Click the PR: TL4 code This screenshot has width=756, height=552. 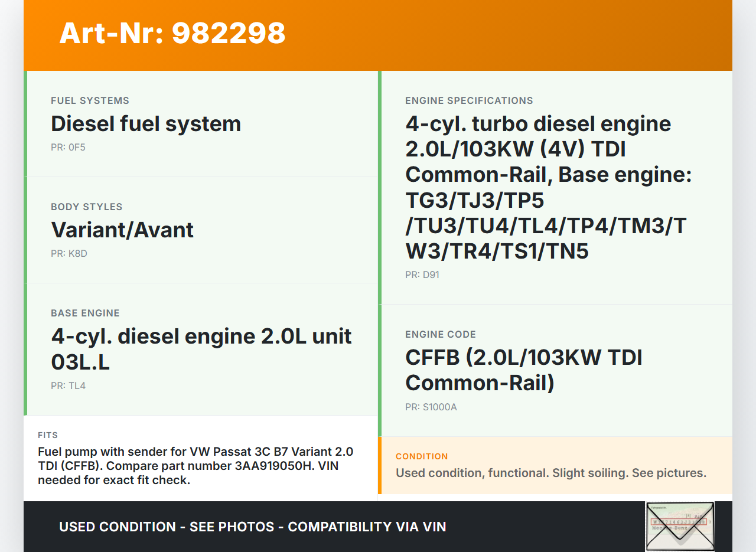(x=68, y=386)
